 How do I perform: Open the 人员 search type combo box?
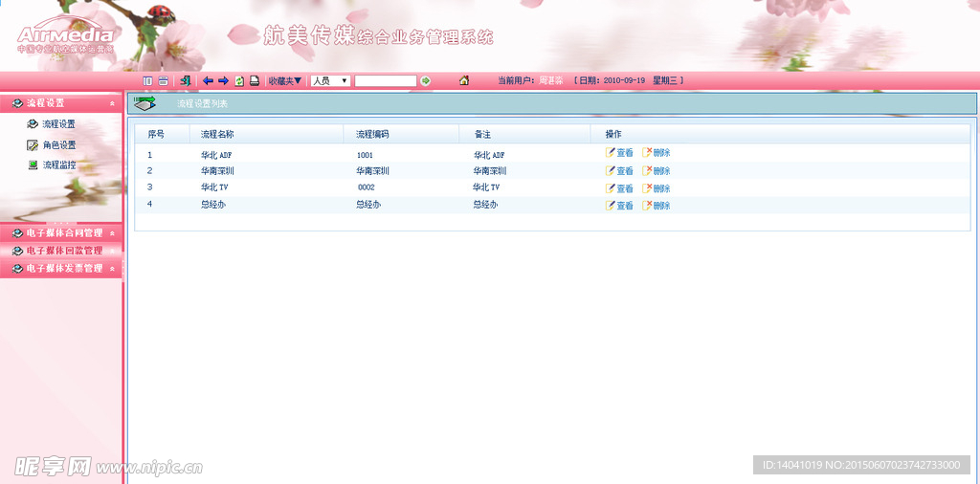330,81
